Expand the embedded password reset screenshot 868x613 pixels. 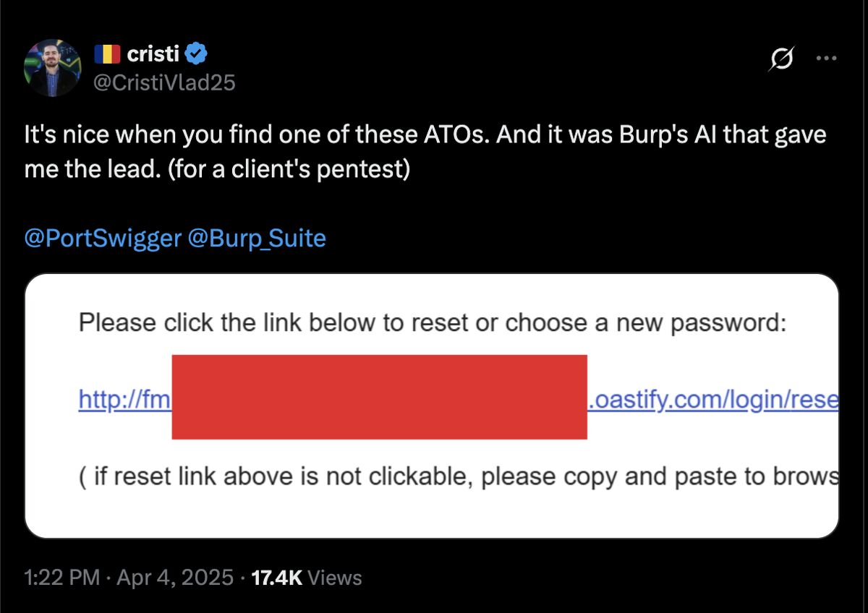[x=432, y=406]
